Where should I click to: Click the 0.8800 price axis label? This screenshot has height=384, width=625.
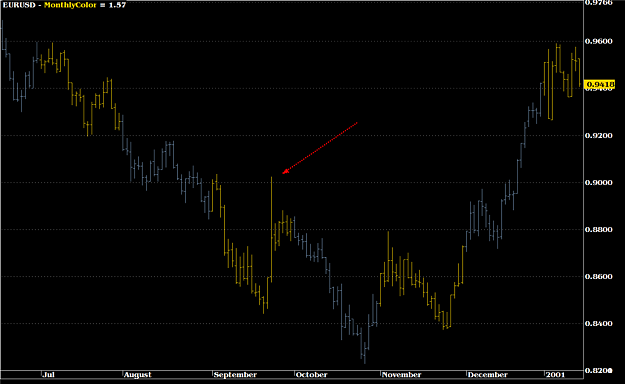[x=599, y=230]
